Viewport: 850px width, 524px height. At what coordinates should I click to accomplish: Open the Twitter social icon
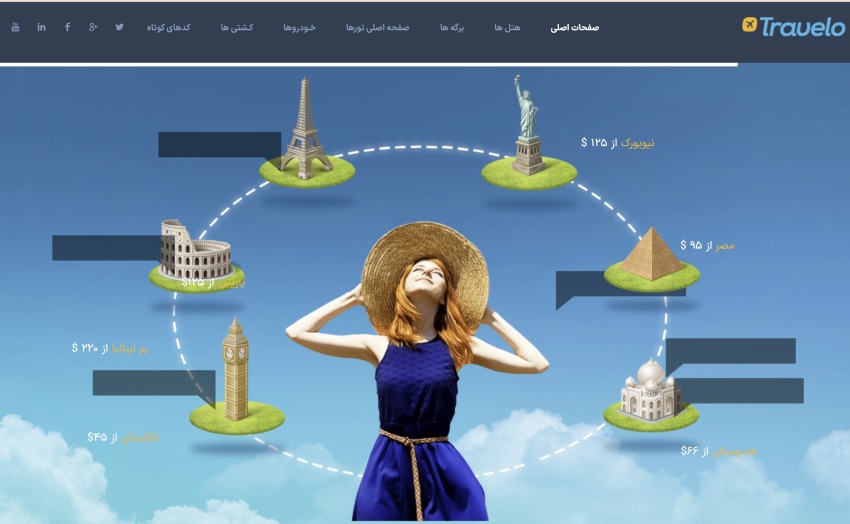point(119,27)
